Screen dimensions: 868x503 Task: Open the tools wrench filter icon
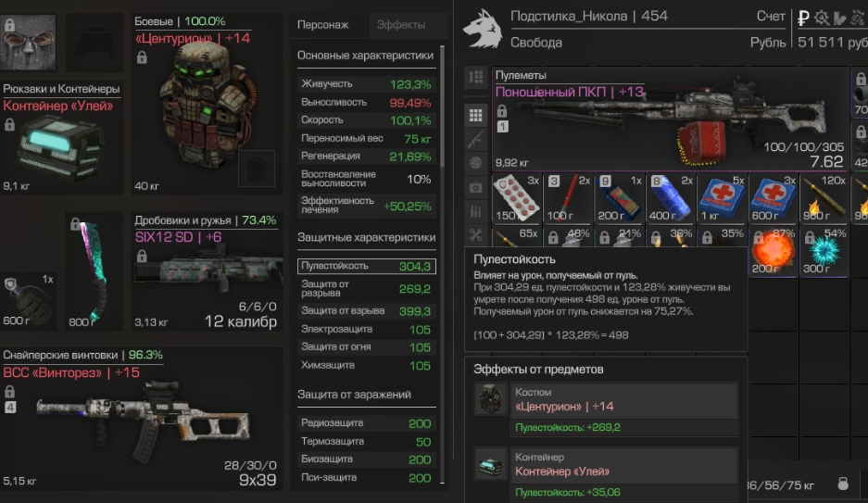click(475, 235)
